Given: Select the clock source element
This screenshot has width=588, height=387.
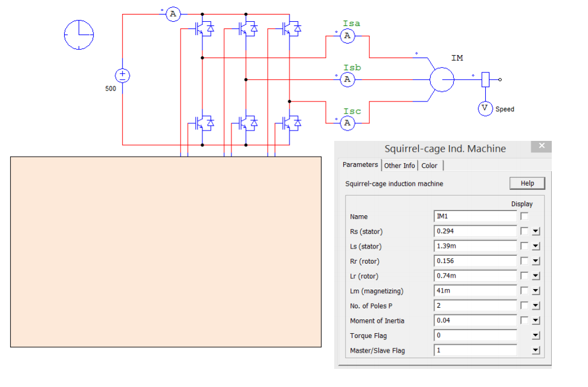Looking at the screenshot, I should (78, 34).
